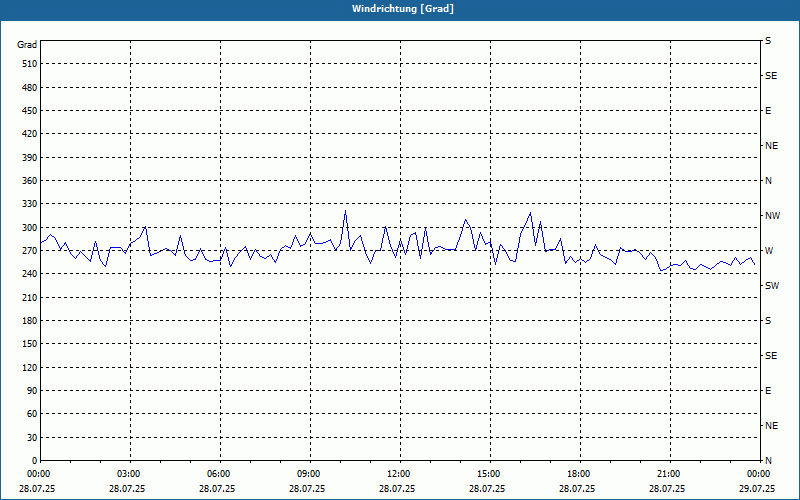Click the NW compass label
The width and height of the screenshot is (800, 500).
772,216
